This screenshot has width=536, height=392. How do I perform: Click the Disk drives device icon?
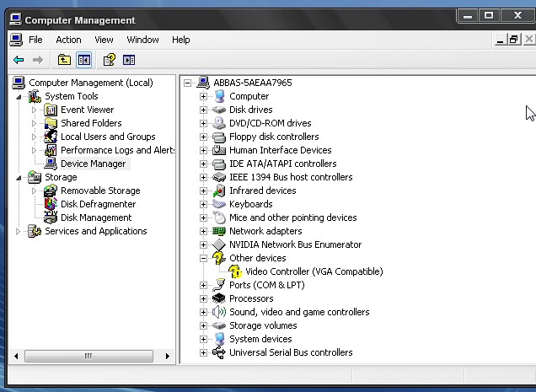pyautogui.click(x=219, y=110)
